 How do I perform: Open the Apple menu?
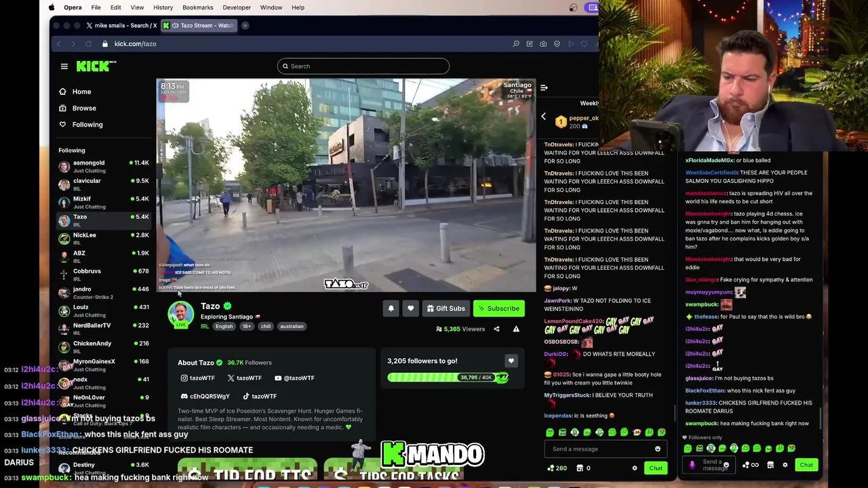(x=52, y=7)
